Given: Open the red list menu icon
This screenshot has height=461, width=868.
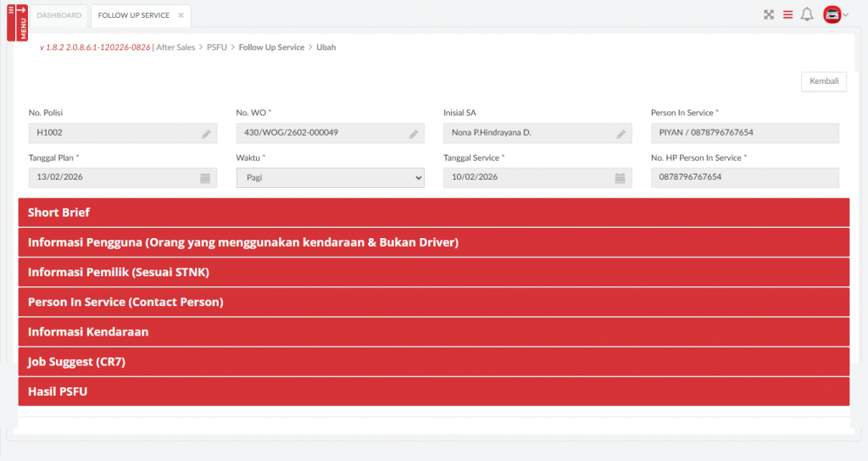Looking at the screenshot, I should (x=787, y=14).
